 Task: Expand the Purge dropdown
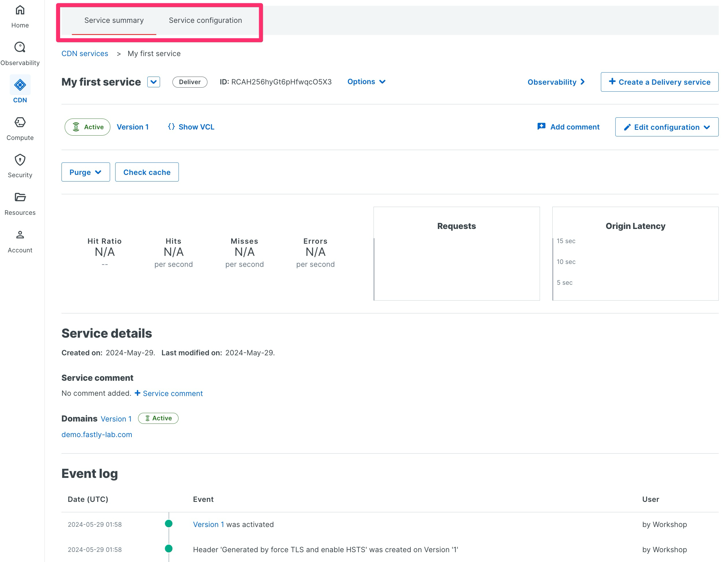[x=86, y=172]
